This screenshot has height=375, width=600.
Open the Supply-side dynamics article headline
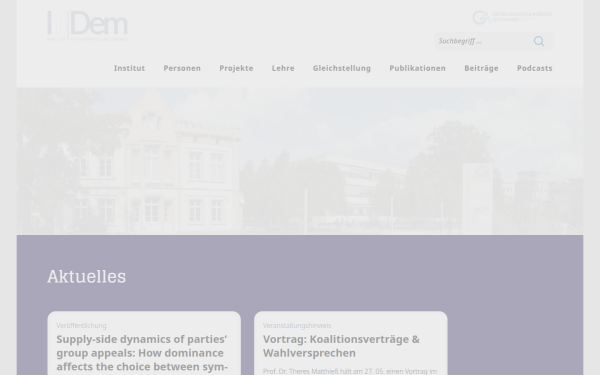pyautogui.click(x=142, y=353)
